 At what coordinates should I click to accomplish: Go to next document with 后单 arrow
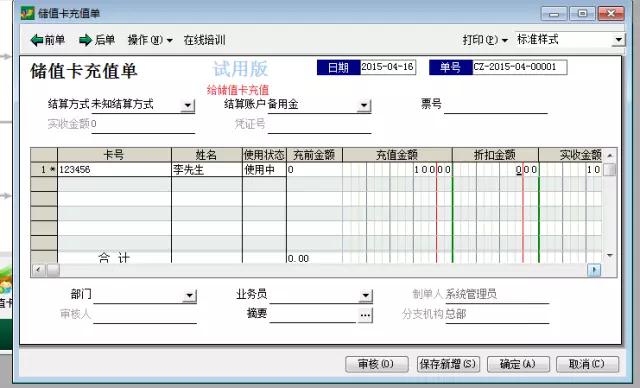click(97, 40)
